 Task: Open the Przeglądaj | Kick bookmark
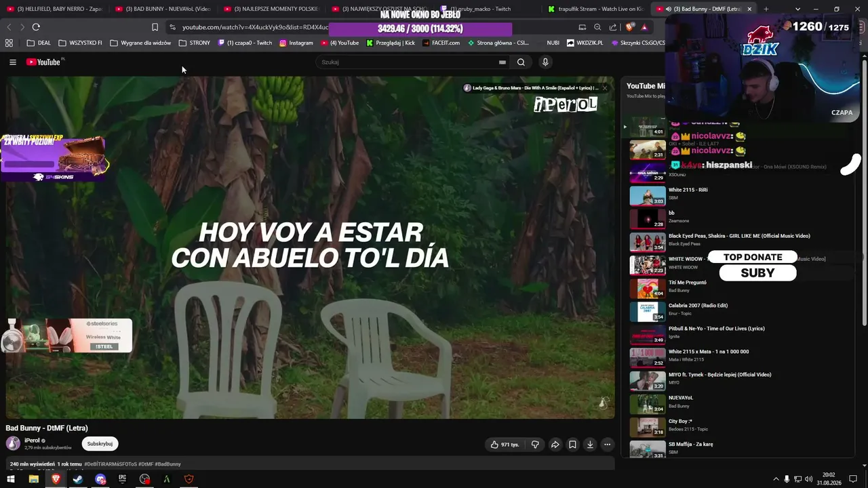[x=391, y=43]
